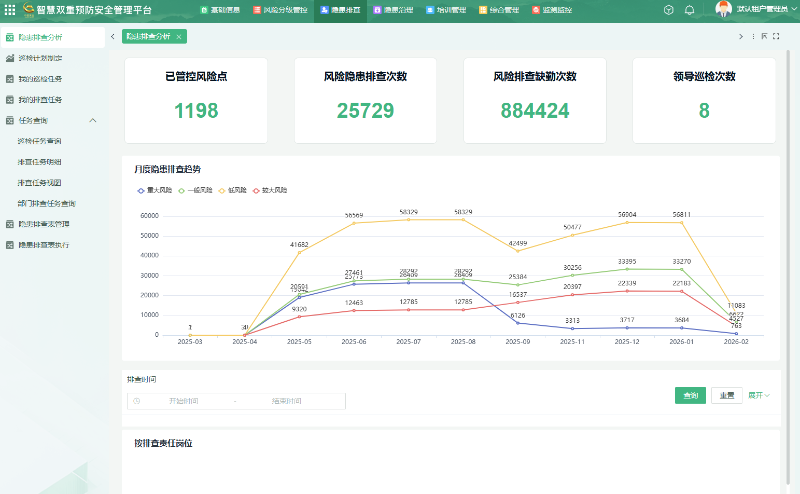The height and width of the screenshot is (494, 800).
Task: Click the 基础信息 green icon in top navigation
Action: (204, 10)
